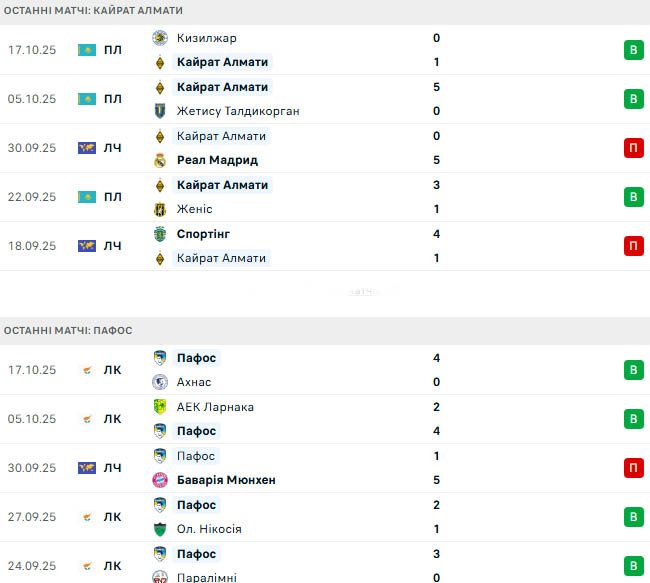Click the Bayern Munich club crest

click(x=160, y=480)
